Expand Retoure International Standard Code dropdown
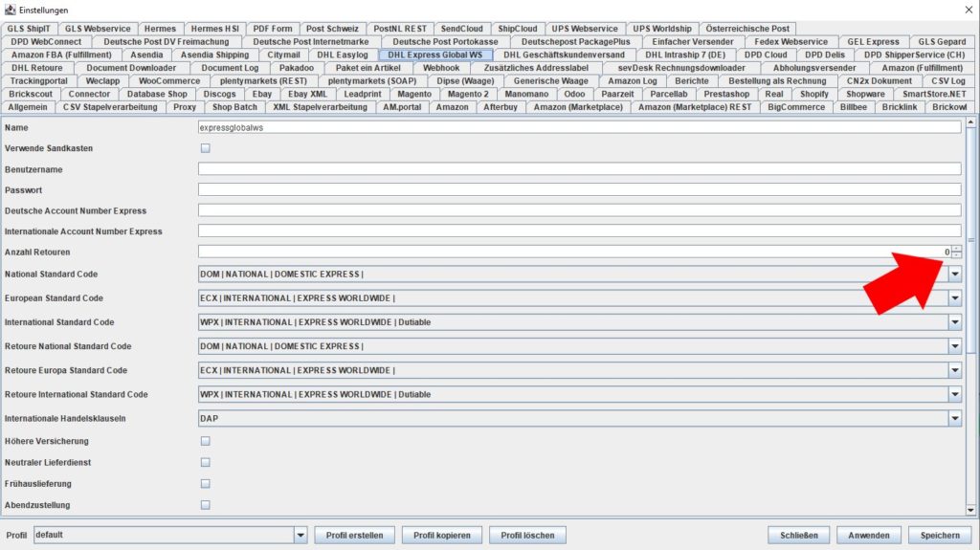This screenshot has height=550, width=980. tap(954, 394)
